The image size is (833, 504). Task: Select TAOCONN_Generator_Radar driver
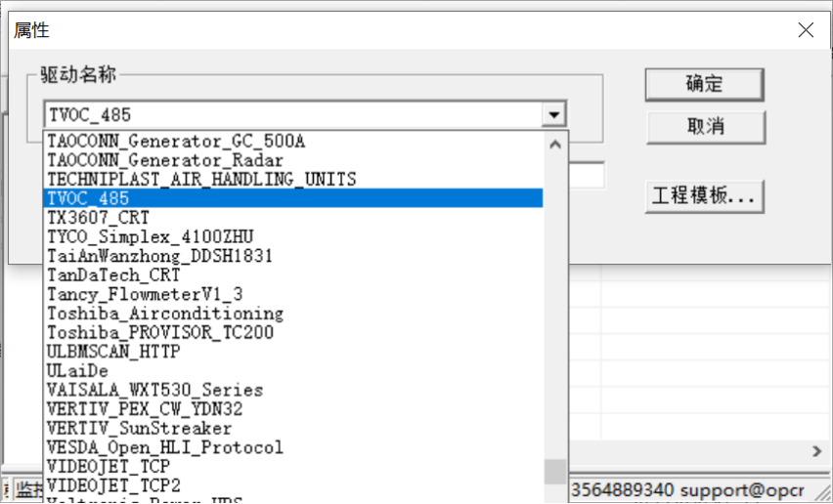point(293,160)
